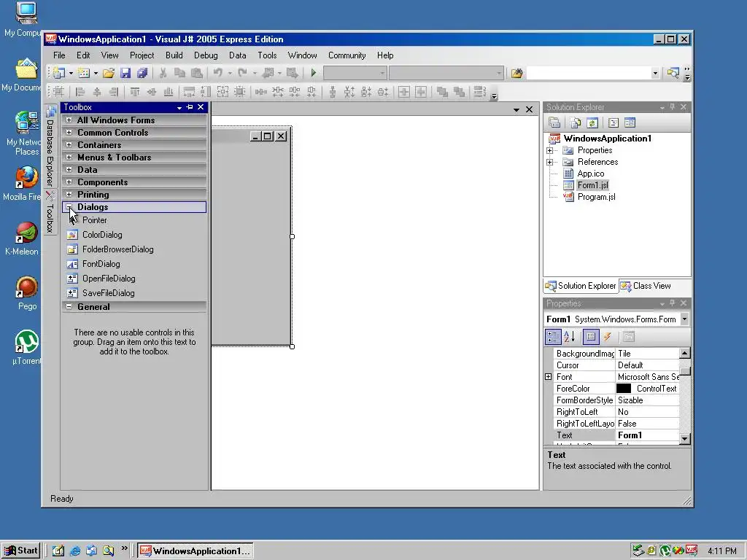The height and width of the screenshot is (560, 747).
Task: Select the SaveFileDialog toolbox item
Action: point(108,293)
